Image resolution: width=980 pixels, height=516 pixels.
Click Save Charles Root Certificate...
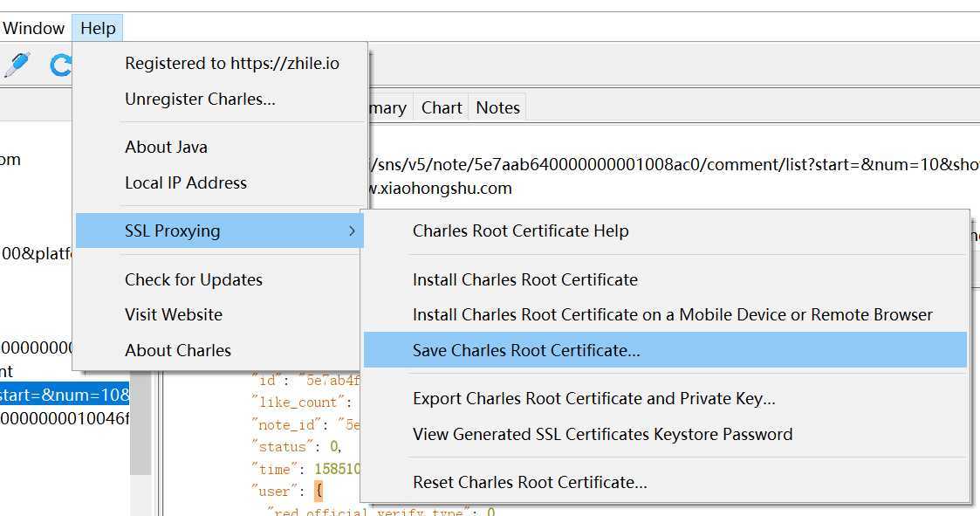tap(665, 349)
